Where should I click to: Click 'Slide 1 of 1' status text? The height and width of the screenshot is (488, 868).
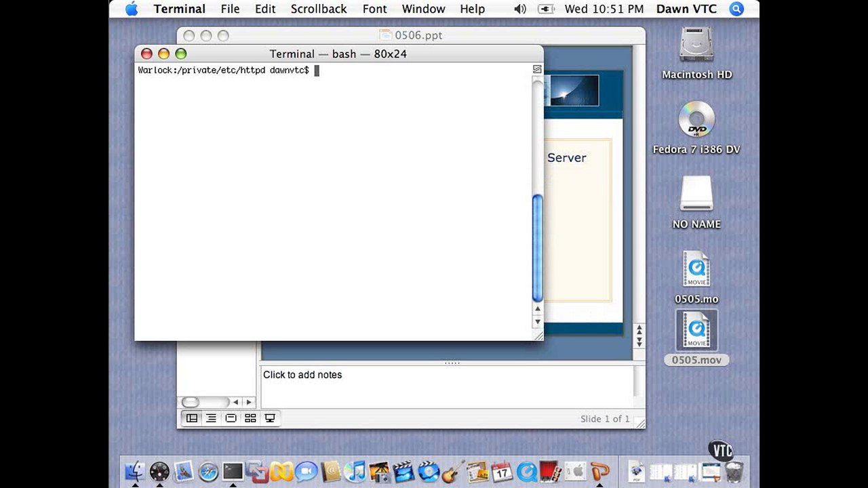coord(605,419)
